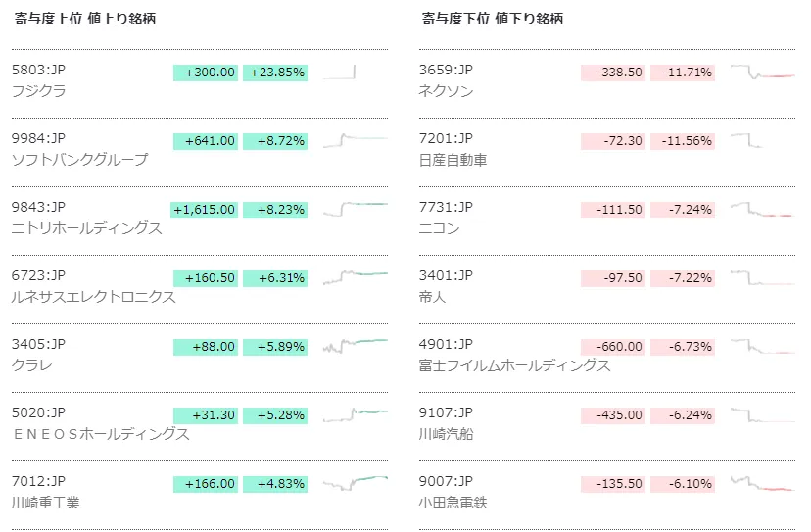Select the +1,615.00 price change badge

click(x=205, y=210)
